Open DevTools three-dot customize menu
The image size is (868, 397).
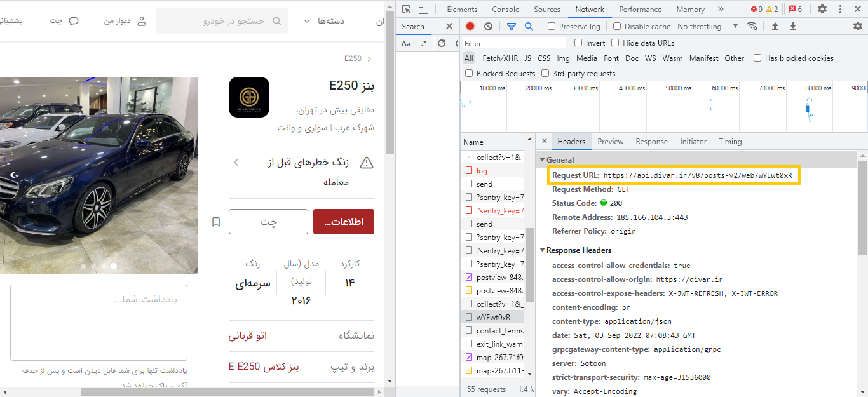(x=840, y=9)
